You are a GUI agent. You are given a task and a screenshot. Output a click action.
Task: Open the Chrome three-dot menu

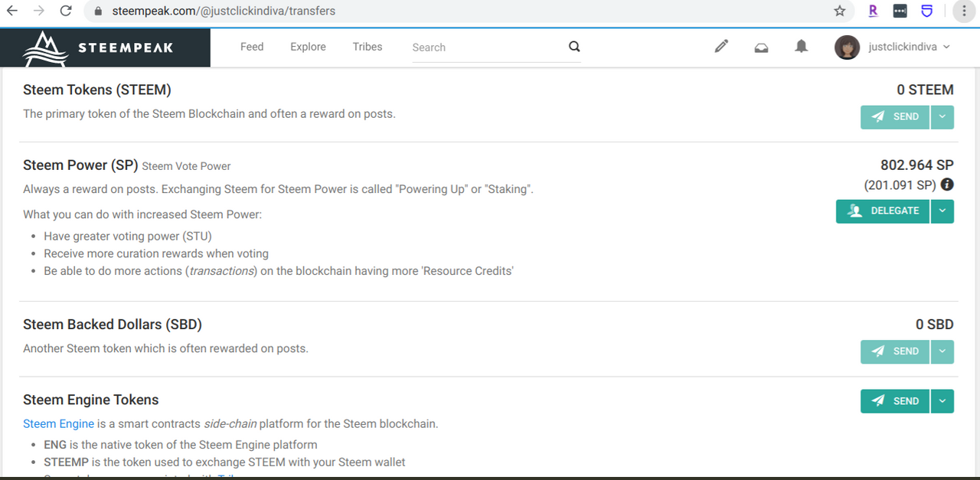point(964,11)
